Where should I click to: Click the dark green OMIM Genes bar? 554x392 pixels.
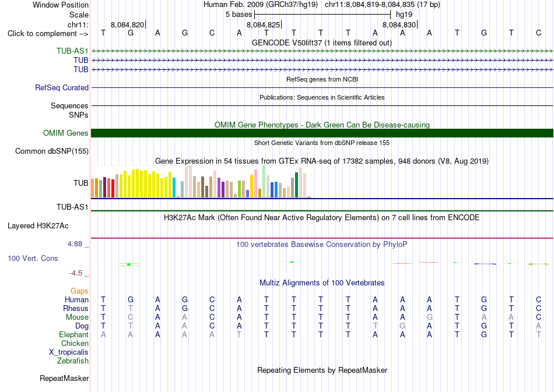point(322,133)
